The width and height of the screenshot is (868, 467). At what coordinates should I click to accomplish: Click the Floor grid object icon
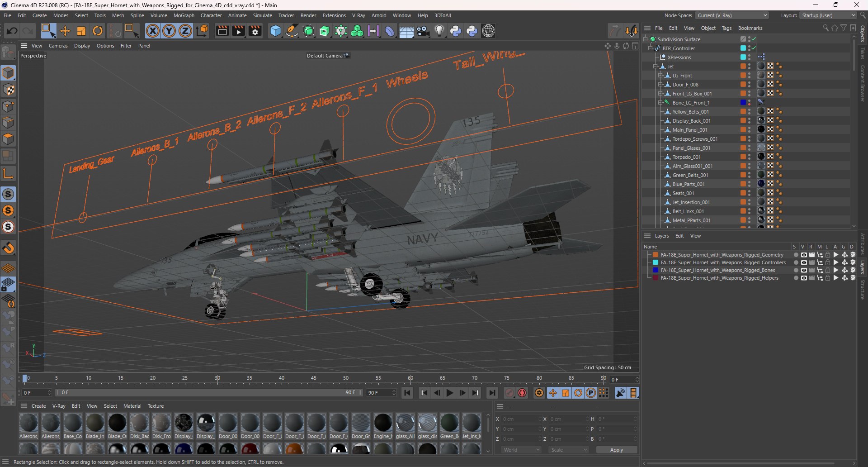(406, 31)
